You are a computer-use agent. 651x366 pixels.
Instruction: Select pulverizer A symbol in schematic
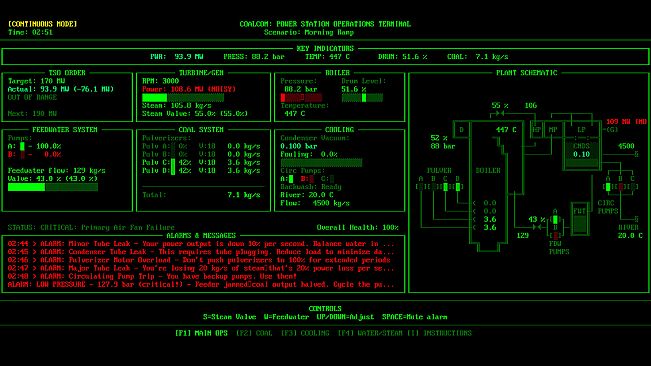[x=421, y=187]
